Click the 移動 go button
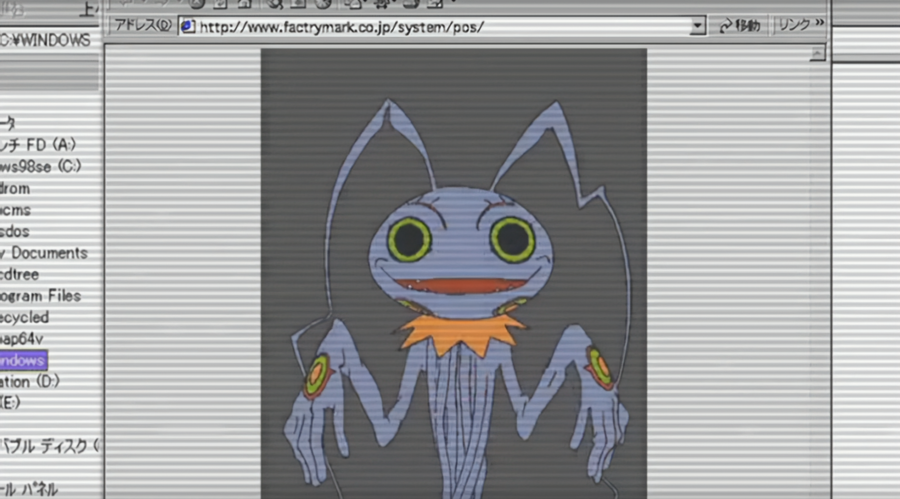The height and width of the screenshot is (499, 900). pos(739,26)
